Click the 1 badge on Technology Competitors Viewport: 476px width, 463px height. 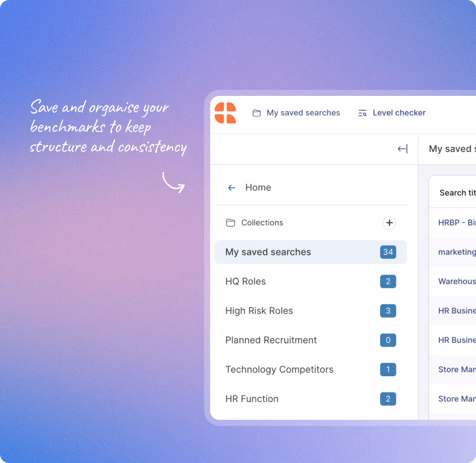coord(388,369)
